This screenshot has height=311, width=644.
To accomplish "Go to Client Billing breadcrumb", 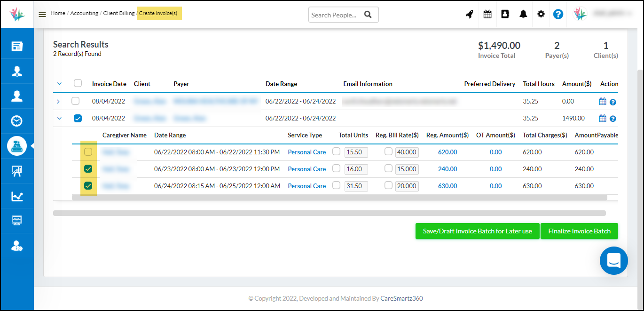I will tap(119, 13).
